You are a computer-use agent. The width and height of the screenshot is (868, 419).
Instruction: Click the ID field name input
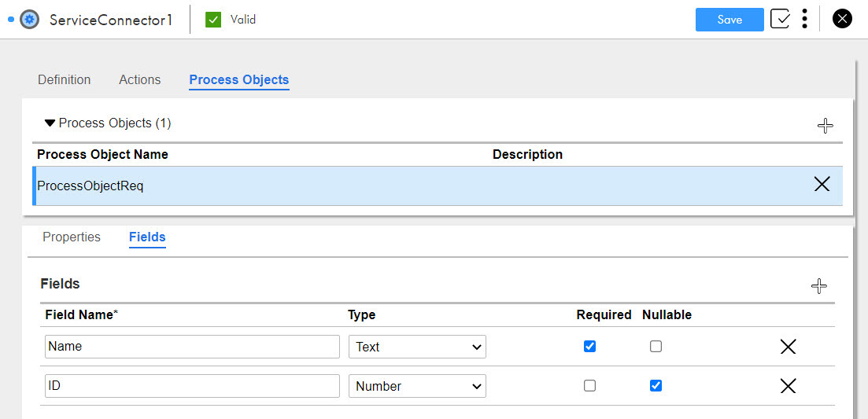[192, 386]
